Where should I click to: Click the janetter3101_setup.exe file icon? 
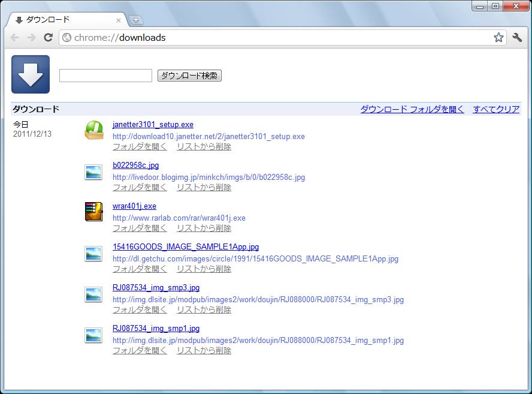94,130
